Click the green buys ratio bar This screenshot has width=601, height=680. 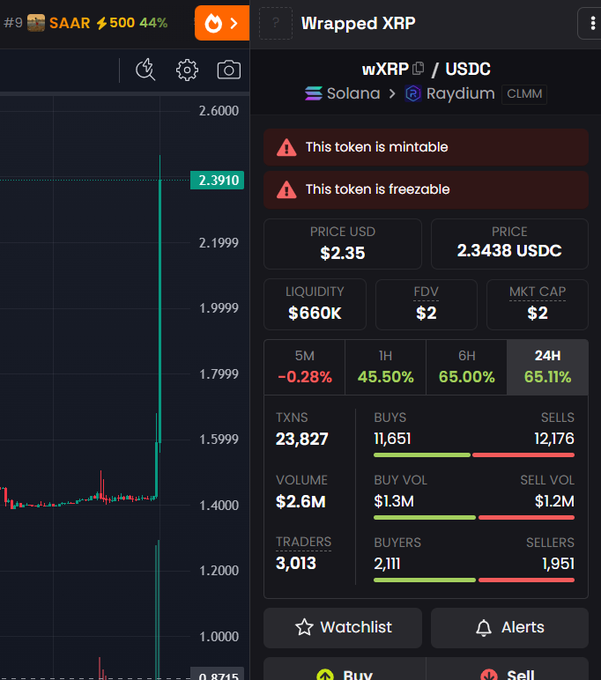click(422, 455)
